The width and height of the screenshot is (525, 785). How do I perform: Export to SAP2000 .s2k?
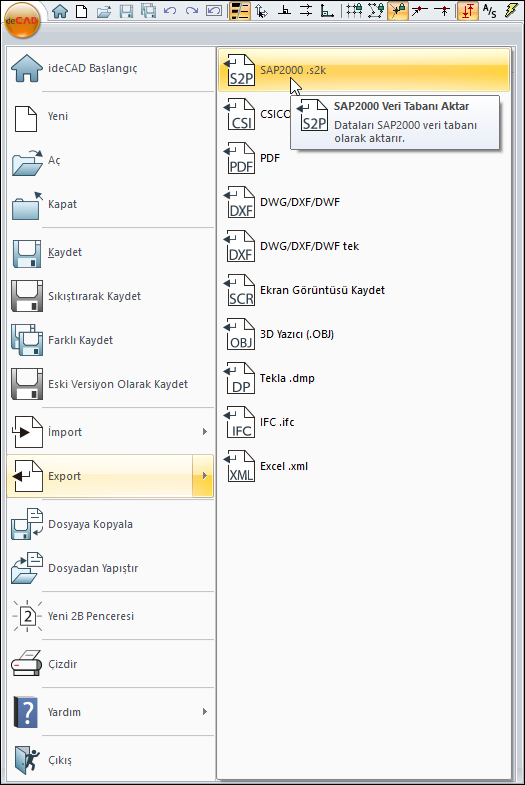click(x=364, y=70)
